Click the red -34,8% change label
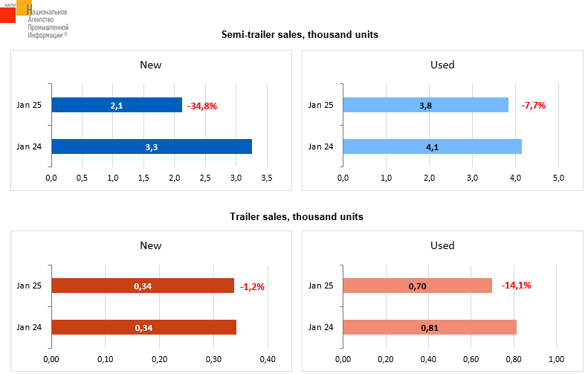The height and width of the screenshot is (374, 588). 202,106
